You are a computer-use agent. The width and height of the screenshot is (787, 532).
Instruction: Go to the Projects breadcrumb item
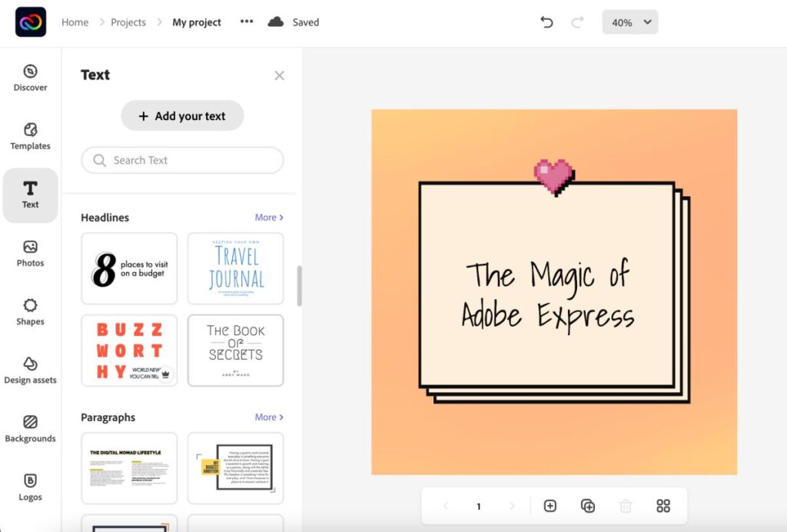[128, 22]
